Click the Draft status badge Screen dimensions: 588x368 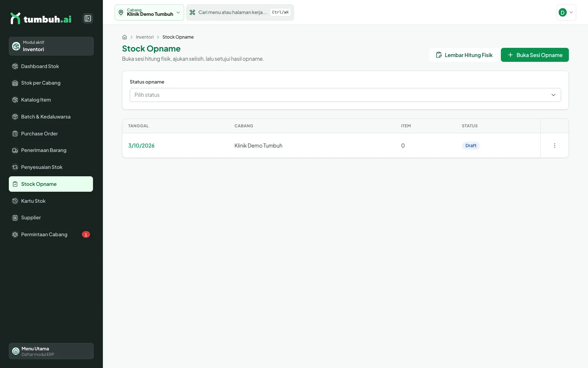[471, 146]
